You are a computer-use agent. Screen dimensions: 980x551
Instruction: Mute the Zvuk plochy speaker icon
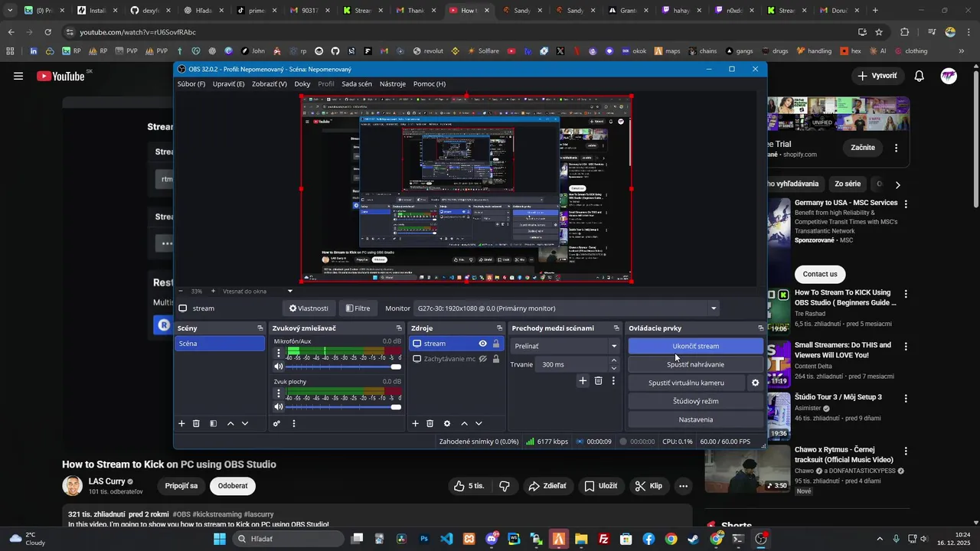pyautogui.click(x=279, y=407)
